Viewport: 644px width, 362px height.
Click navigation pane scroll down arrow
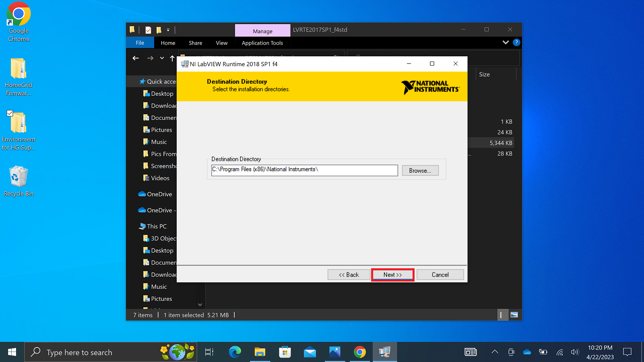point(200,305)
